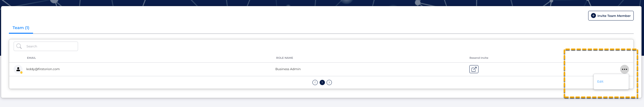
Task: Focus the Search input field
Action: pos(46,46)
